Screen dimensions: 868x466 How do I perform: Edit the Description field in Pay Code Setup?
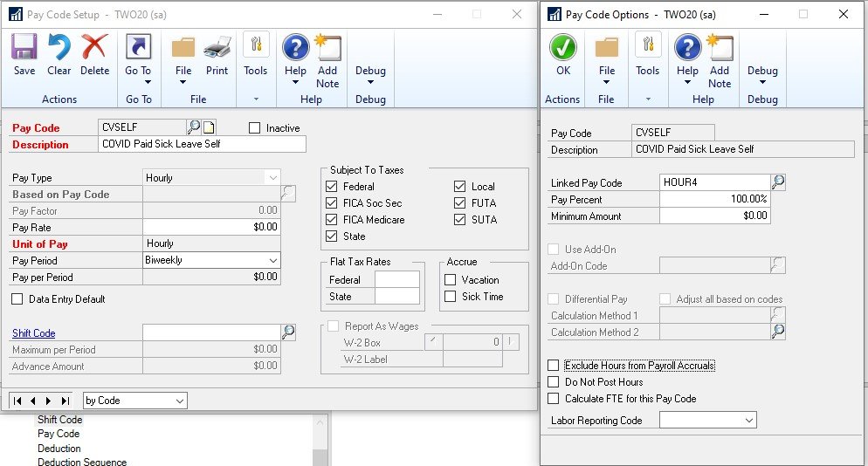pyautogui.click(x=202, y=144)
